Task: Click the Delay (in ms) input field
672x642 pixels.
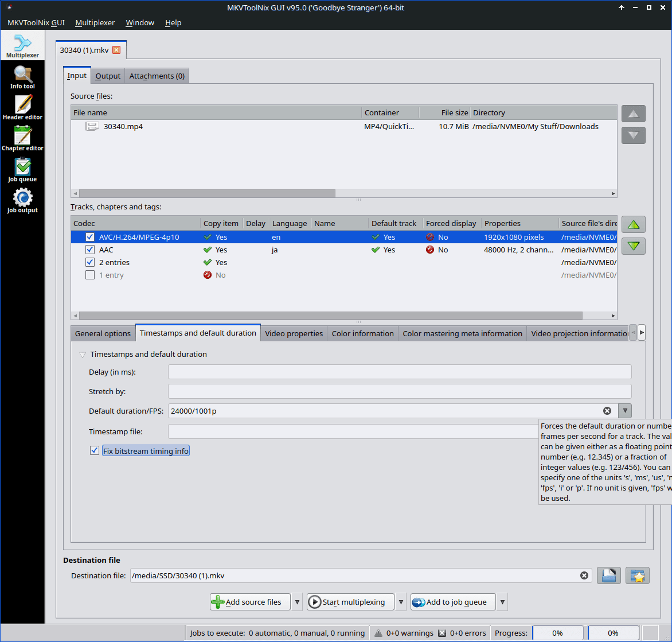Action: pos(399,372)
